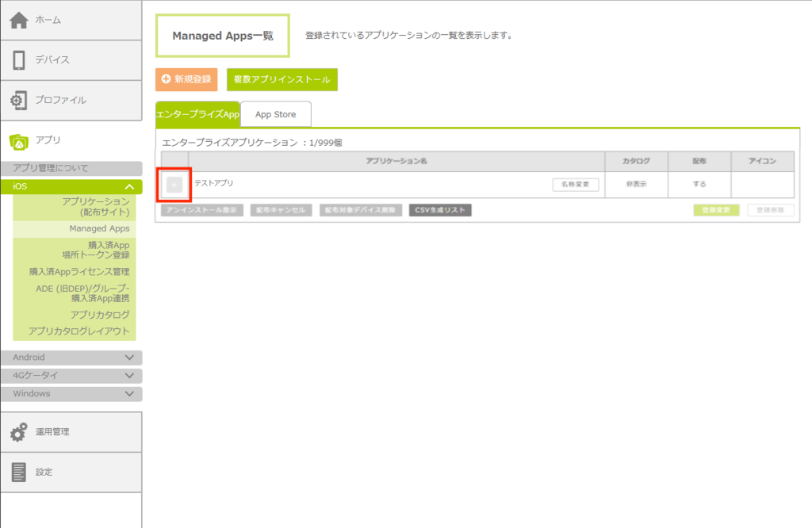
Task: Click the green アプリ icon in sidebar
Action: pos(19,141)
